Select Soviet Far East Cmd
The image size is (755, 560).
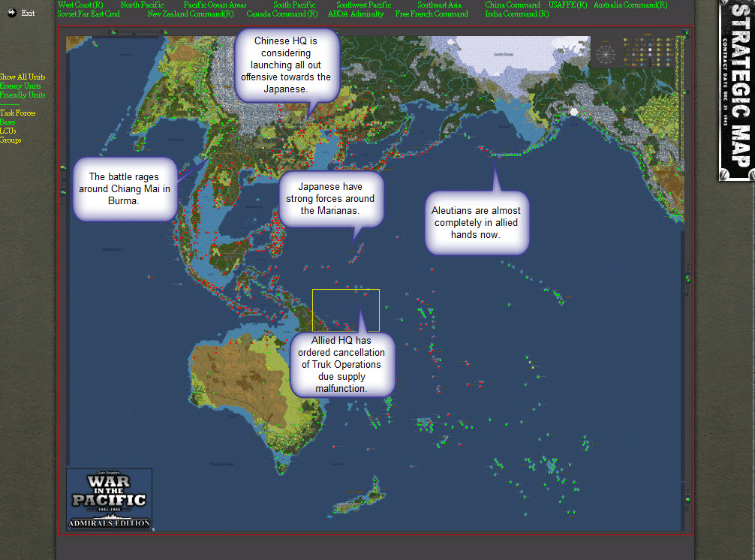[89, 14]
